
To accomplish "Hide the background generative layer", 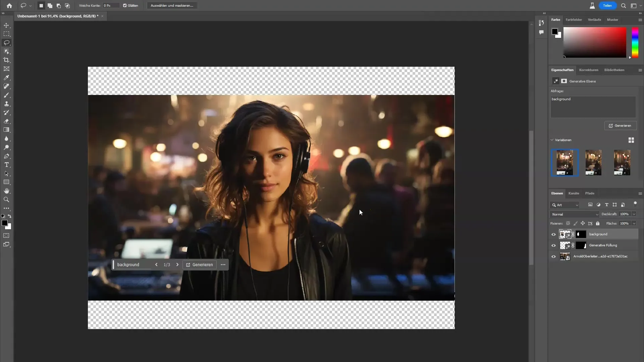I will click(553, 234).
